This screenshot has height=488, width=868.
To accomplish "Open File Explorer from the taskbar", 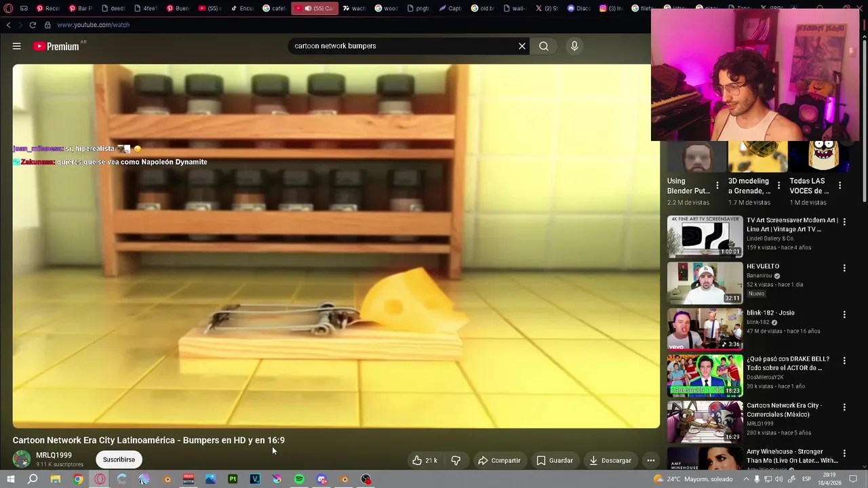I will [x=56, y=479].
